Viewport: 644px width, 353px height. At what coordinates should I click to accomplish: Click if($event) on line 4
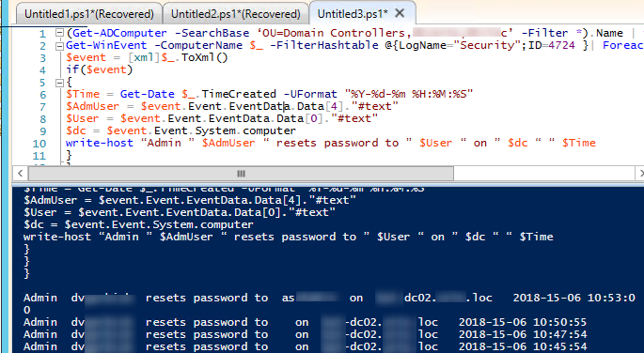(x=100, y=69)
